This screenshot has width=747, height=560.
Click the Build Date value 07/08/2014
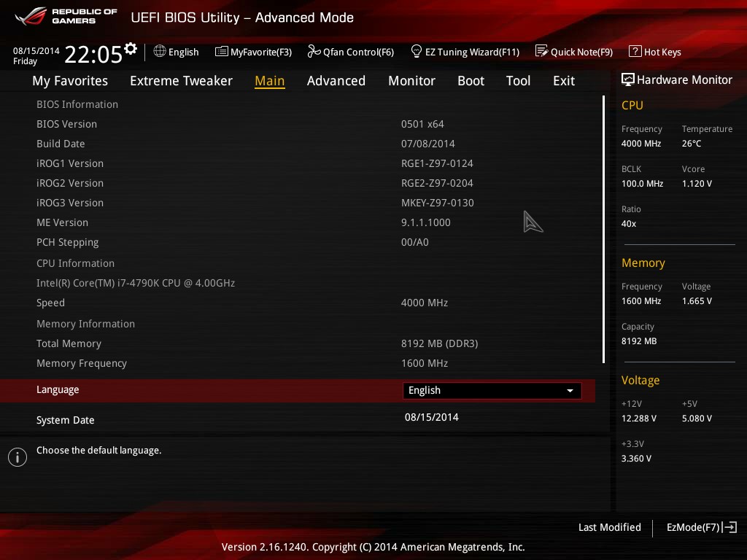click(x=427, y=144)
